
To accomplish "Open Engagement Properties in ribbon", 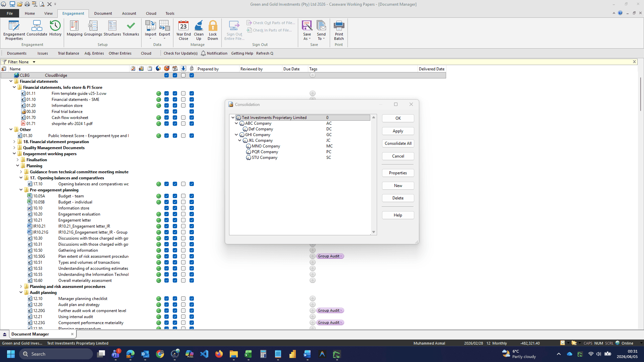I will 14,30.
